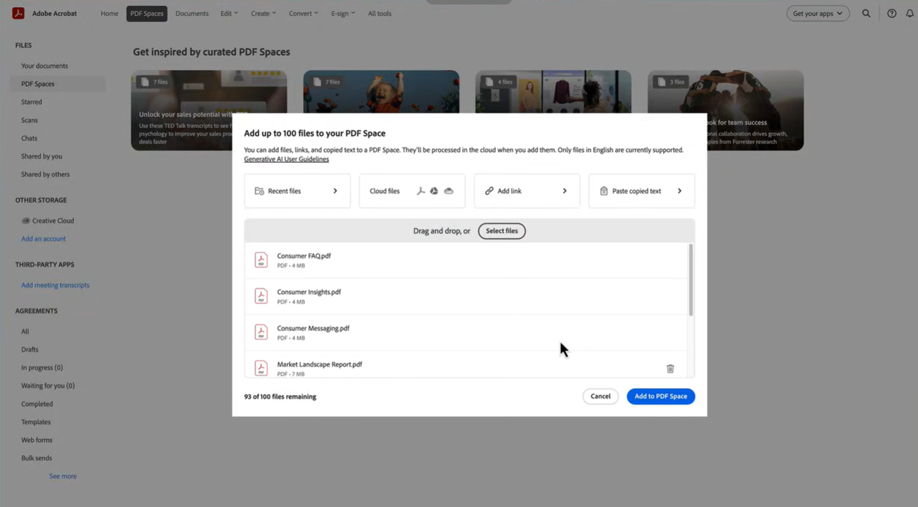Click the Cancel button
Image resolution: width=918 pixels, height=507 pixels.
point(601,396)
